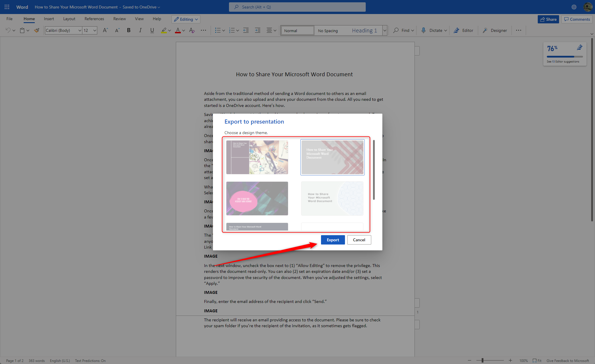The width and height of the screenshot is (595, 364).
Task: Click the Text Highlight Color icon
Action: [163, 30]
